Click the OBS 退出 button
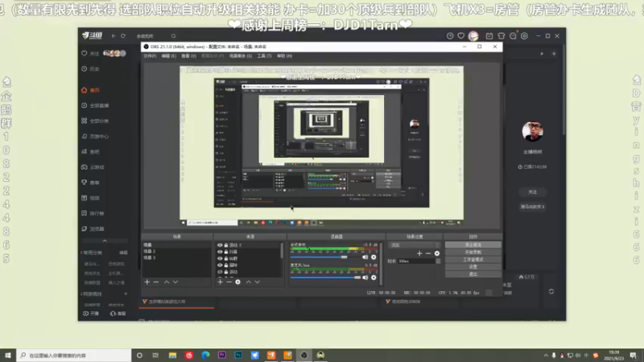Viewport: 644px width, 362px height. click(473, 274)
